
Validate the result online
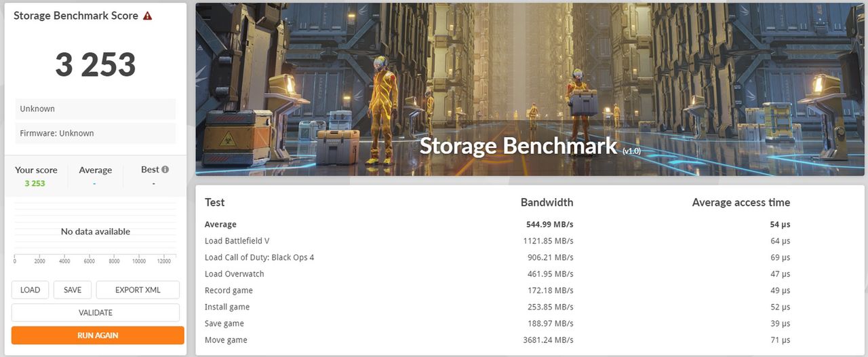coord(96,313)
